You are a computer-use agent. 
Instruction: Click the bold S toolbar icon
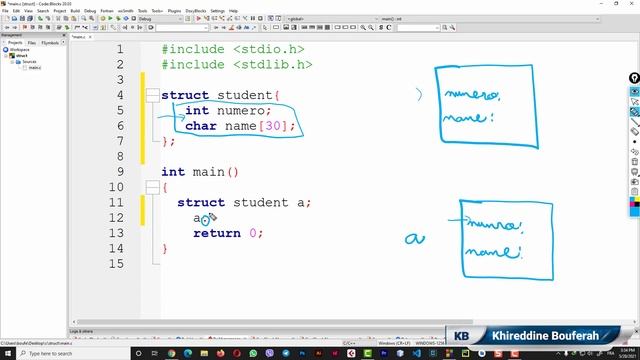[381, 27]
